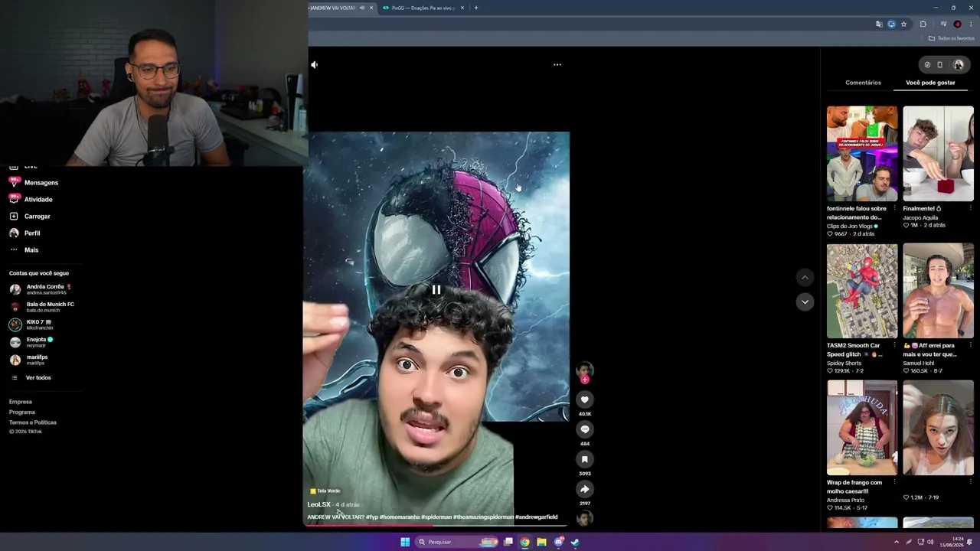
Task: Open more options for the Finalmente! video
Action: (971, 208)
